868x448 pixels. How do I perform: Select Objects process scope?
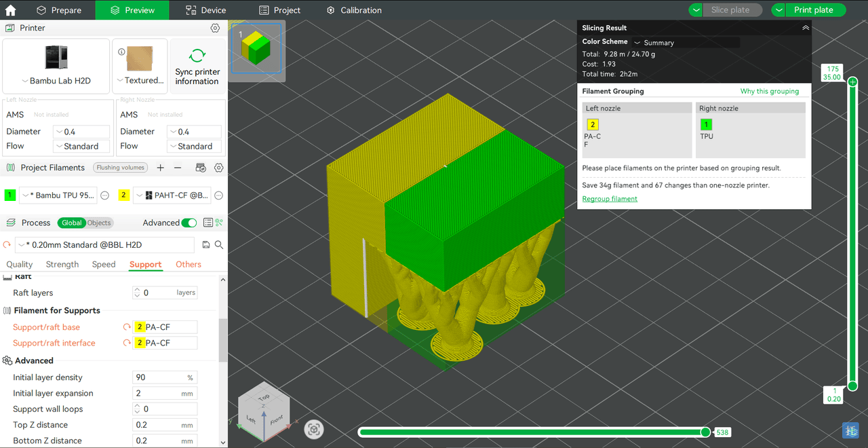tap(99, 223)
